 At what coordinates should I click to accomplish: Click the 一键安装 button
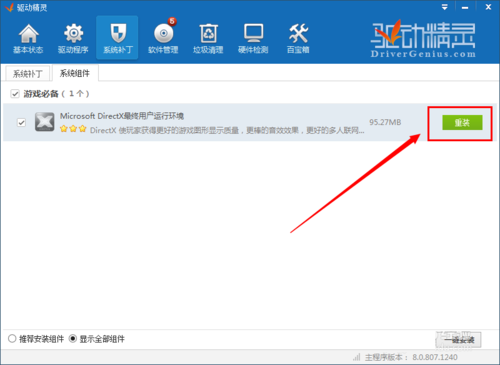458,340
